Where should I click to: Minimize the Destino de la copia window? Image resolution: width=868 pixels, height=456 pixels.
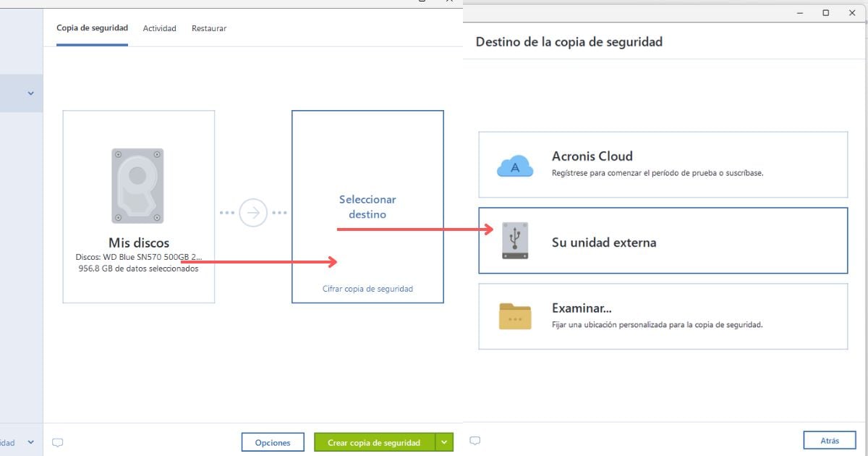pos(801,13)
